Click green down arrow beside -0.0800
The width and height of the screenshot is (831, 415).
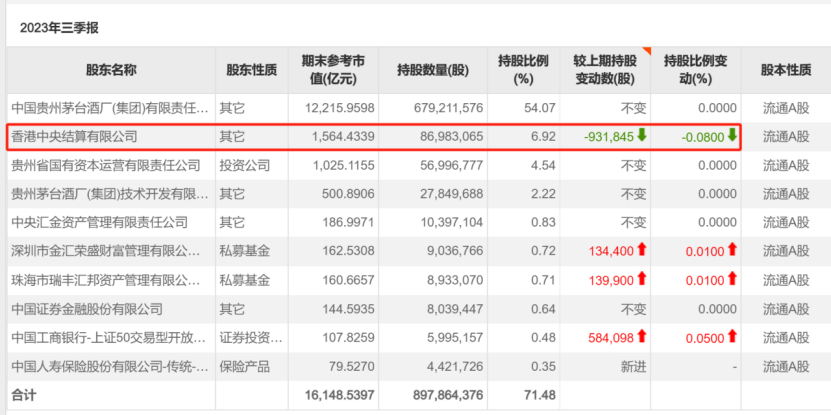[x=732, y=136]
